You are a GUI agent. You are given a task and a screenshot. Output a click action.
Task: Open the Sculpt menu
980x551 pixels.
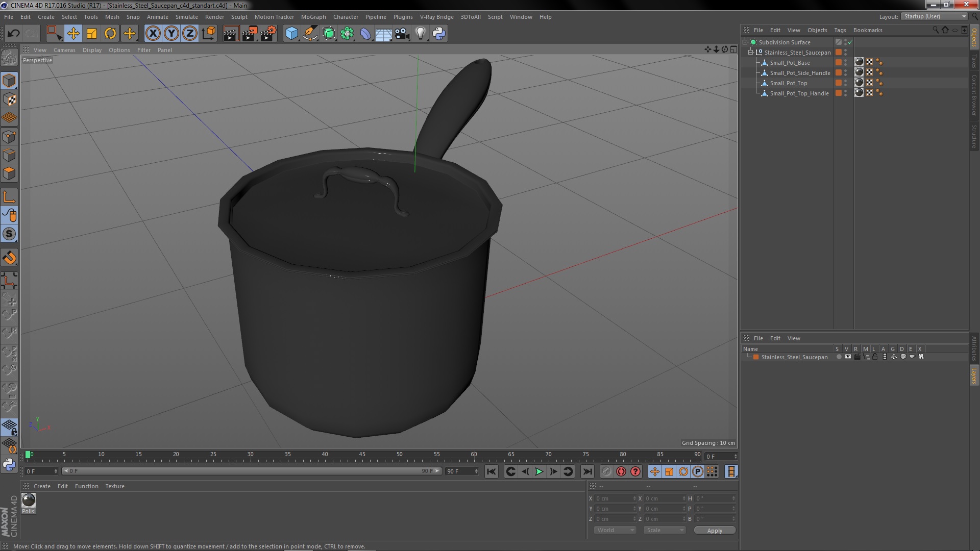[x=239, y=17]
